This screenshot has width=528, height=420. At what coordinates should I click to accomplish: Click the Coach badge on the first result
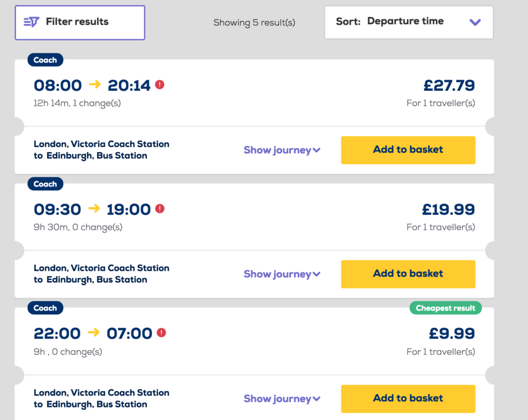[x=45, y=60]
